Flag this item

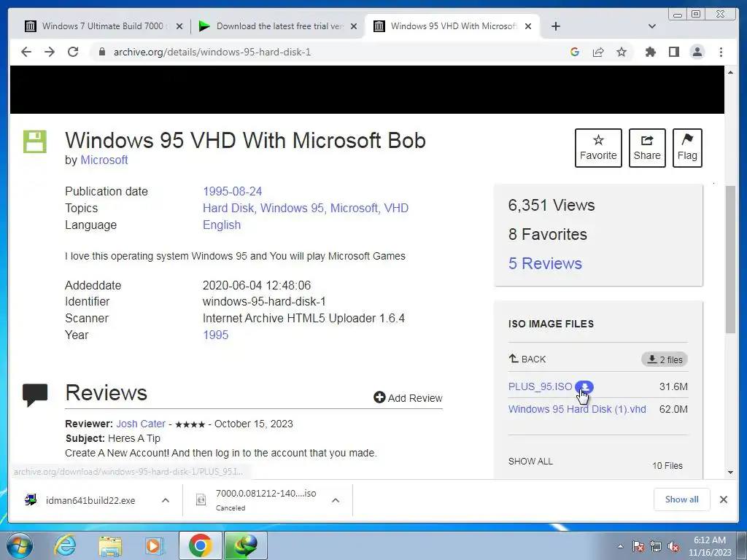tap(687, 147)
